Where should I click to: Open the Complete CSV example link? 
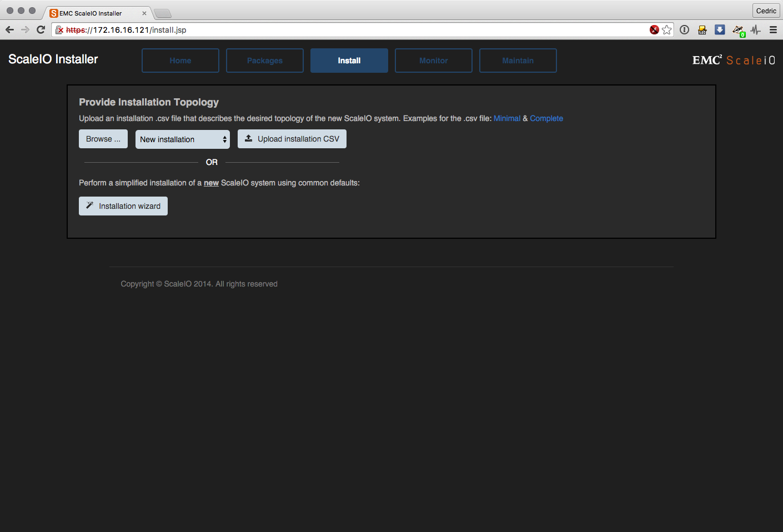click(546, 118)
